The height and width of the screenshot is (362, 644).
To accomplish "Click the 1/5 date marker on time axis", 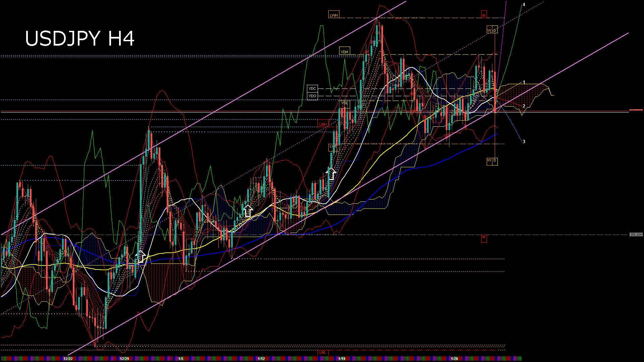I will (x=181, y=359).
